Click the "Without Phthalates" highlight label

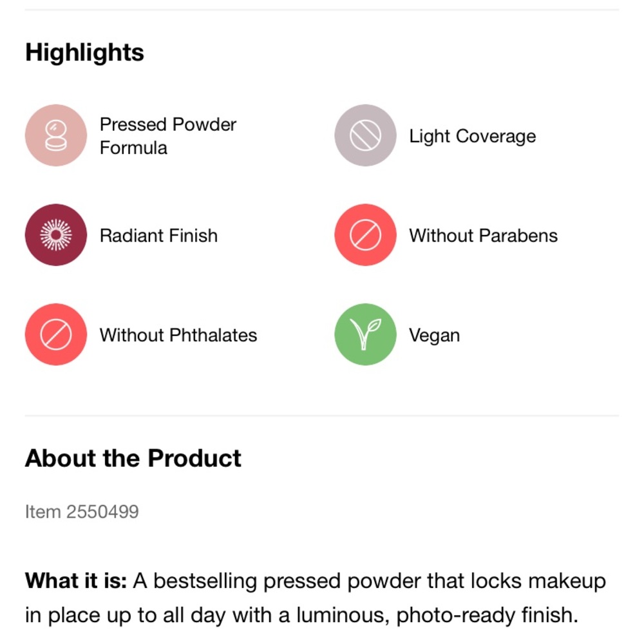click(178, 336)
